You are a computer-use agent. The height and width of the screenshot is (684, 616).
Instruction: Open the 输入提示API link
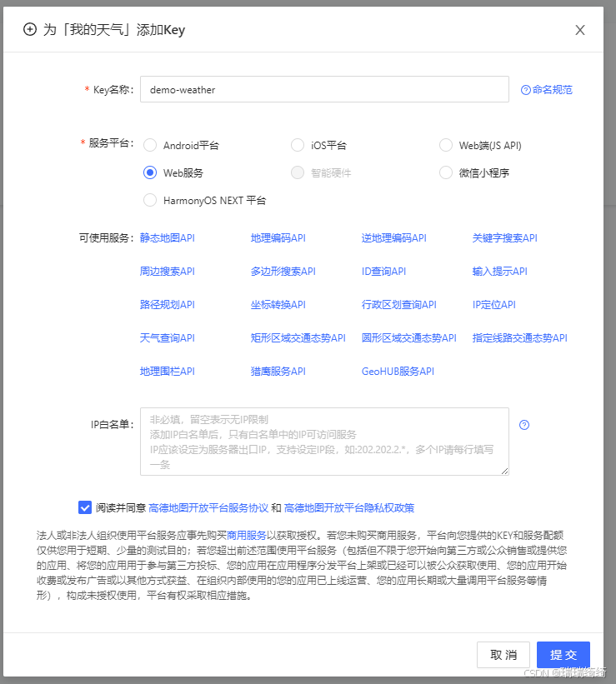click(x=500, y=272)
